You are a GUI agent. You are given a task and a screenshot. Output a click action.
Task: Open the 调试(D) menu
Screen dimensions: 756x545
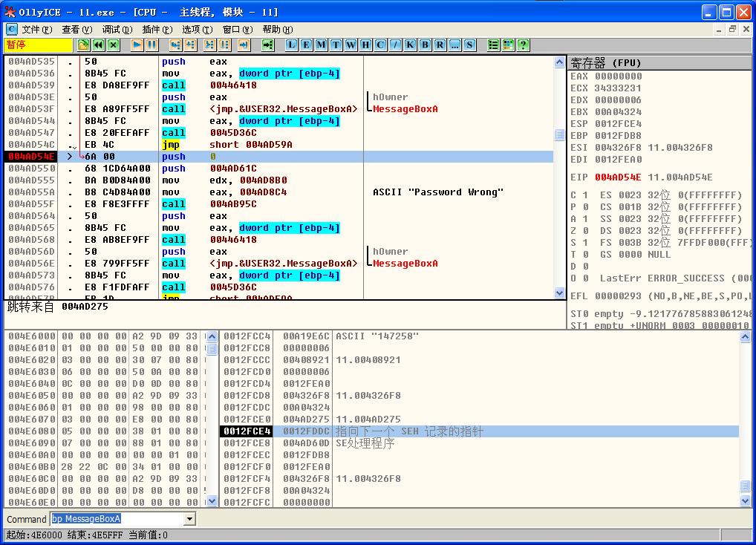117,30
